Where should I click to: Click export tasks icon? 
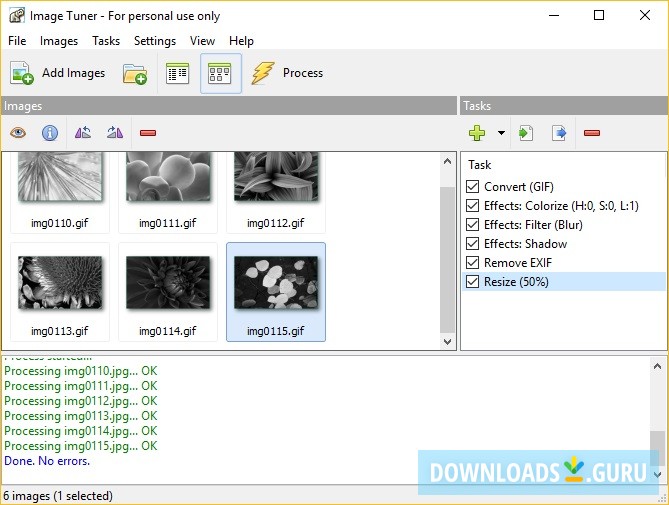click(559, 133)
